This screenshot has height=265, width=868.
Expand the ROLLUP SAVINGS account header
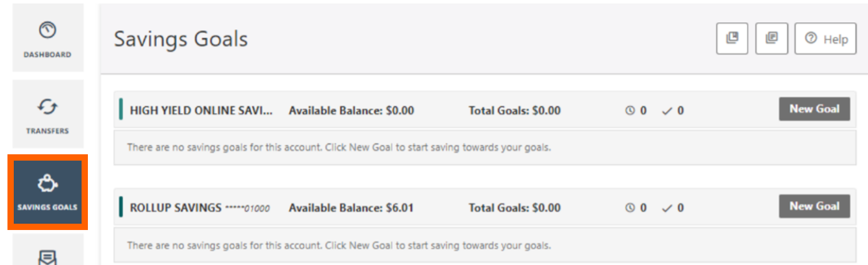click(x=200, y=208)
